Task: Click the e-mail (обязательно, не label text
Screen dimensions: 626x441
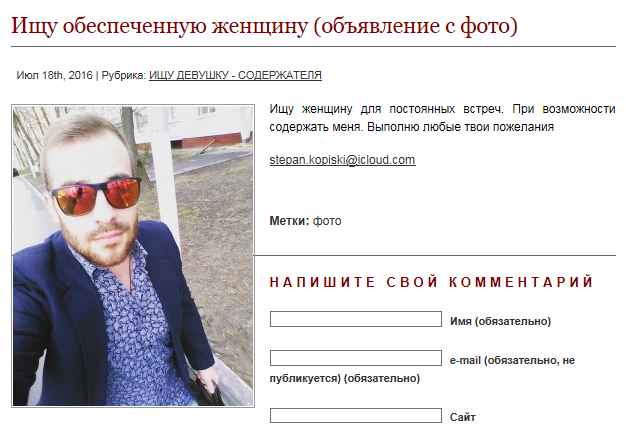Action: [513, 360]
